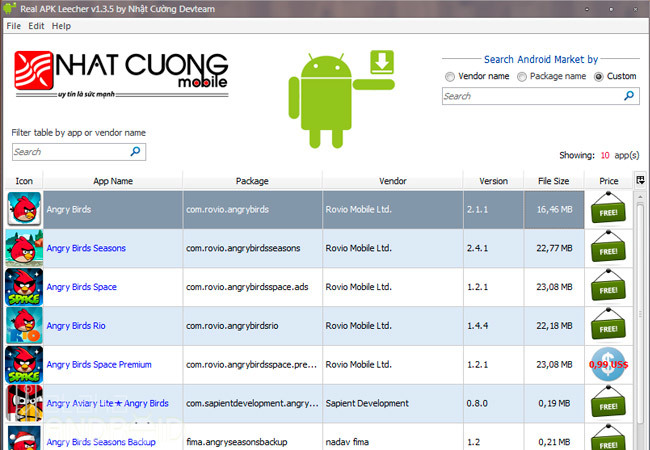Click the FREE tag for Angry Birds Seasons Backup
Viewport: 650px width, 450px height.
point(608,438)
